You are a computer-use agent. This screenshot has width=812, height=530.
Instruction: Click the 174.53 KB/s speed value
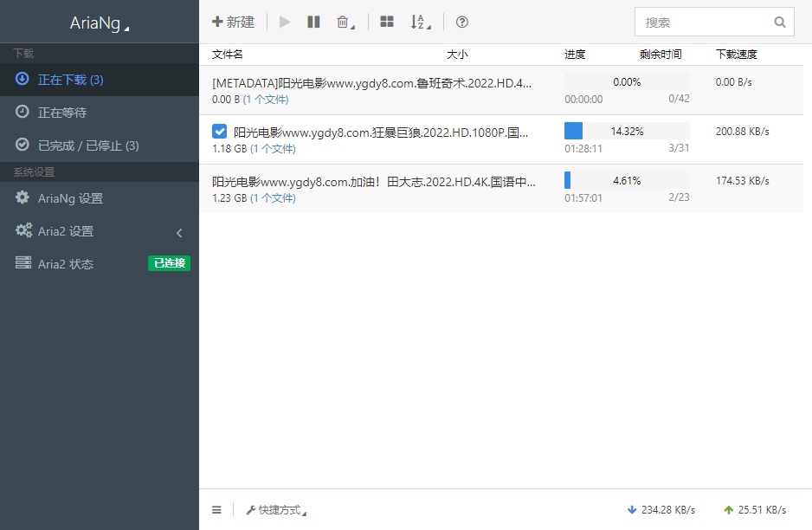point(742,181)
